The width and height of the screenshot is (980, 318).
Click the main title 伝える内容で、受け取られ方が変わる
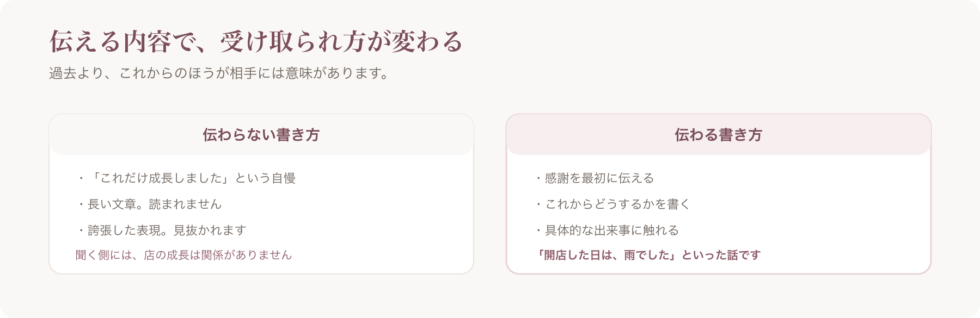(x=256, y=41)
